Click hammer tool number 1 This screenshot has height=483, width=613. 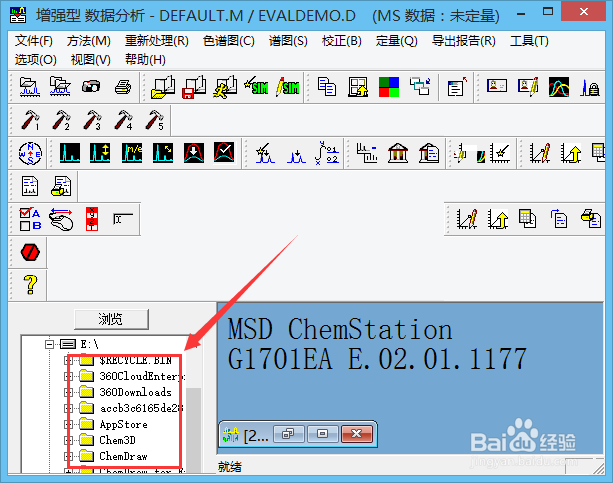(x=30, y=120)
